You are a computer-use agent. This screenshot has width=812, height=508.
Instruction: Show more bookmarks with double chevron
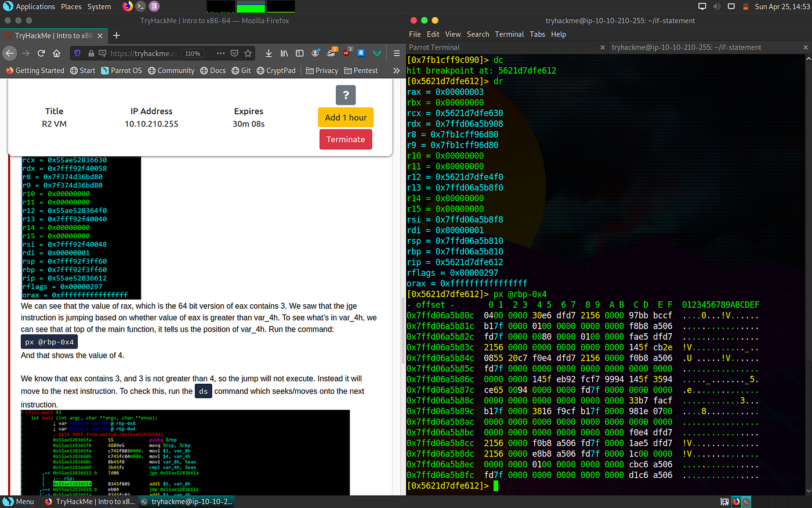[x=396, y=70]
